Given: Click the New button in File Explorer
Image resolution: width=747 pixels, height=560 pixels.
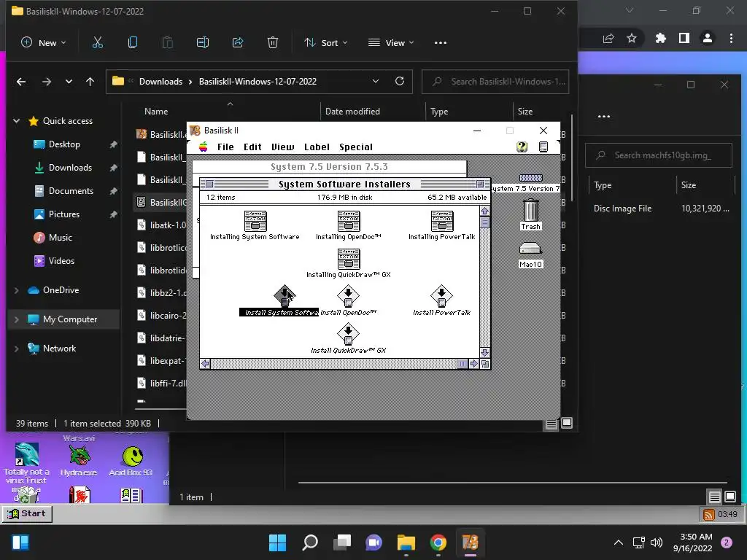Looking at the screenshot, I should [x=43, y=43].
